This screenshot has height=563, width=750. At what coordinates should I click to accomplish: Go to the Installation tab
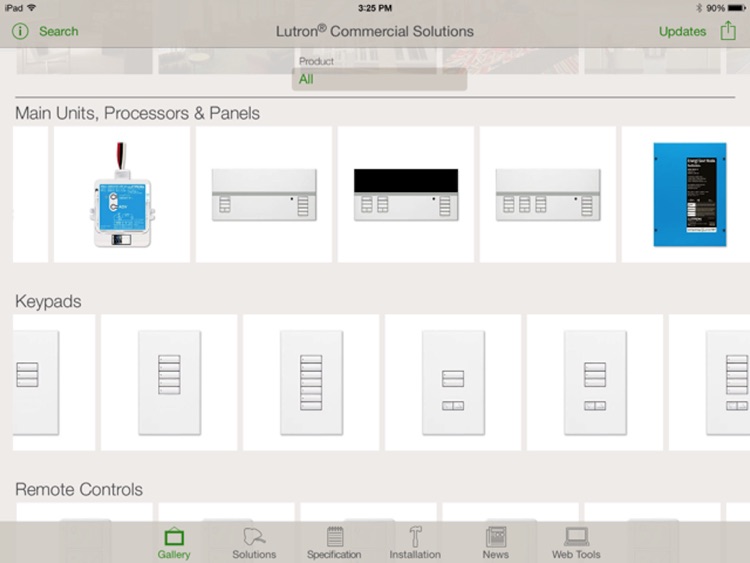tap(415, 543)
